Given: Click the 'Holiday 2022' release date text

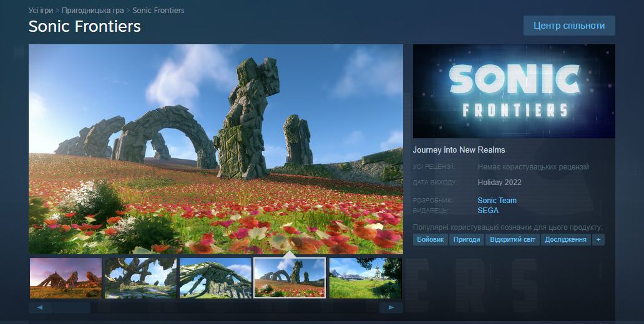Looking at the screenshot, I should pos(499,183).
